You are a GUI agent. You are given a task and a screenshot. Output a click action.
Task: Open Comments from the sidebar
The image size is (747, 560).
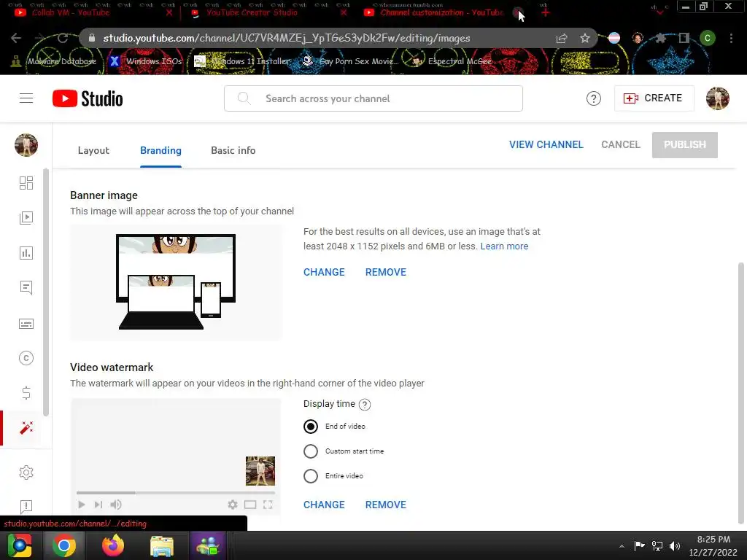pos(26,287)
